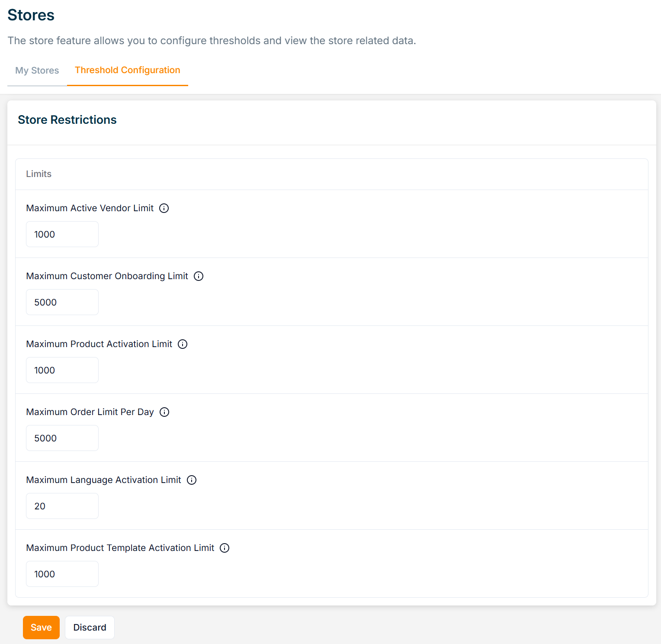Click the Order Limit Per Day input
The height and width of the screenshot is (644, 661).
tap(62, 438)
